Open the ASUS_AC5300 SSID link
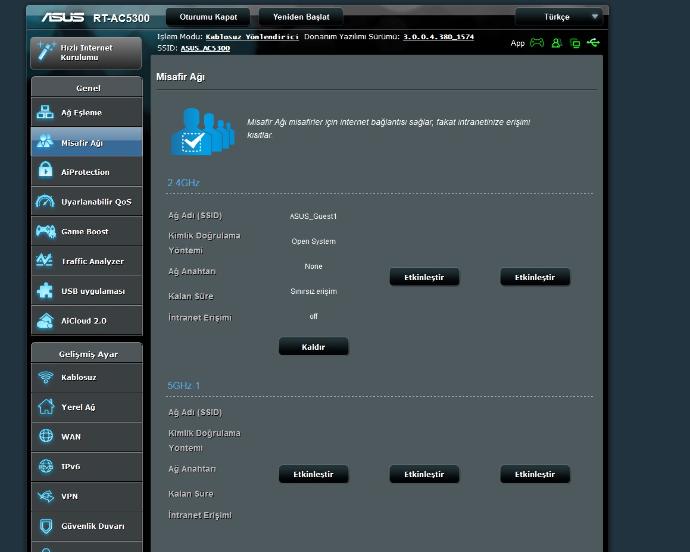Viewport: 690px width, 552px height. tap(205, 48)
